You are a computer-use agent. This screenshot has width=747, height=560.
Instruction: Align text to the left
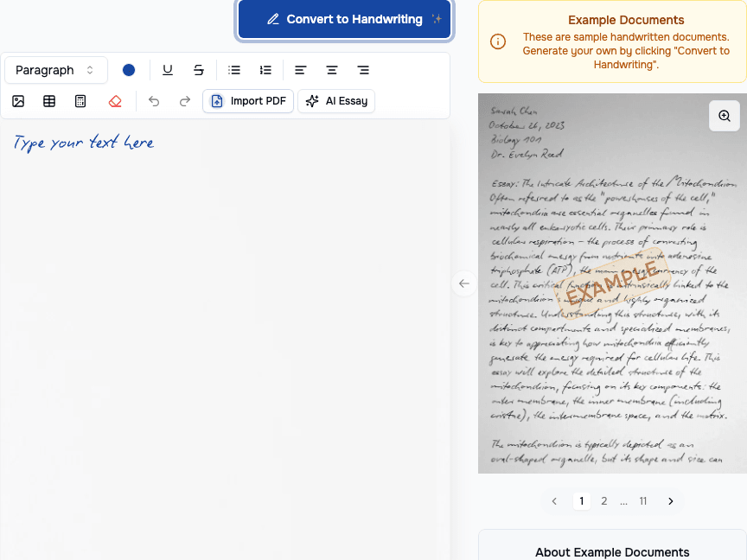tap(300, 70)
